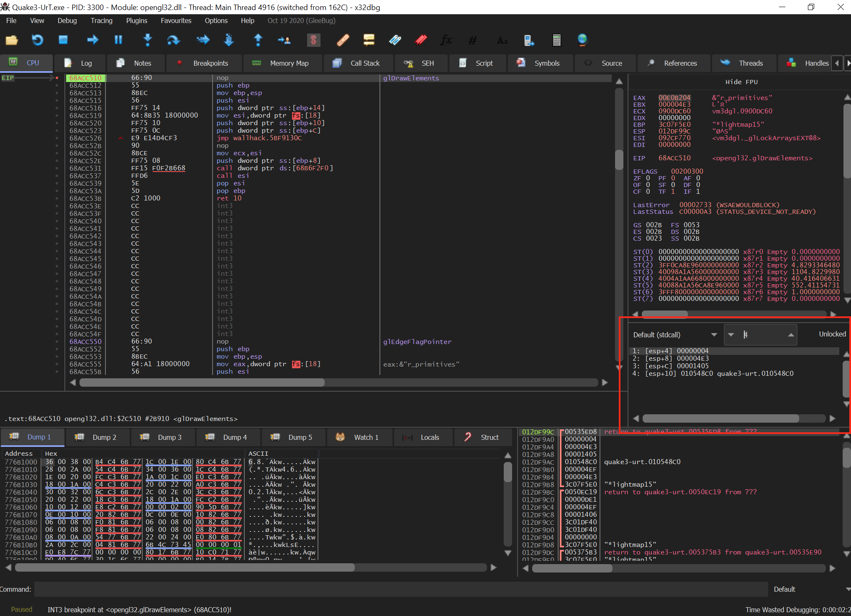This screenshot has height=616, width=851.
Task: Open the Bookmarks red toolbar icon
Action: coord(421,40)
